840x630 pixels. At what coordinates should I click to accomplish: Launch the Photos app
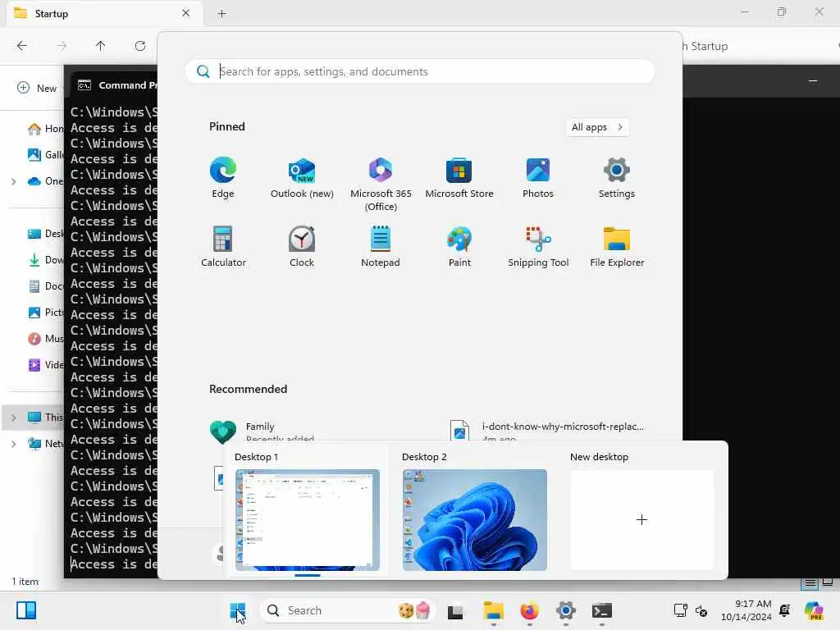tap(538, 178)
